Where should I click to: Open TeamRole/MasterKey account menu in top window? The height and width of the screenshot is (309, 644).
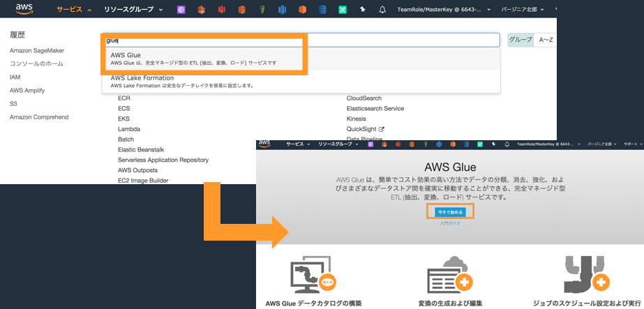click(x=444, y=10)
